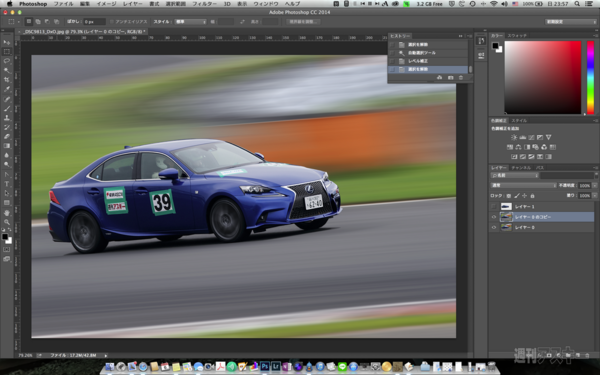Viewport: 600px width, 375px height.
Task: Click the delete layer trash icon in Layers panel
Action: (x=587, y=355)
